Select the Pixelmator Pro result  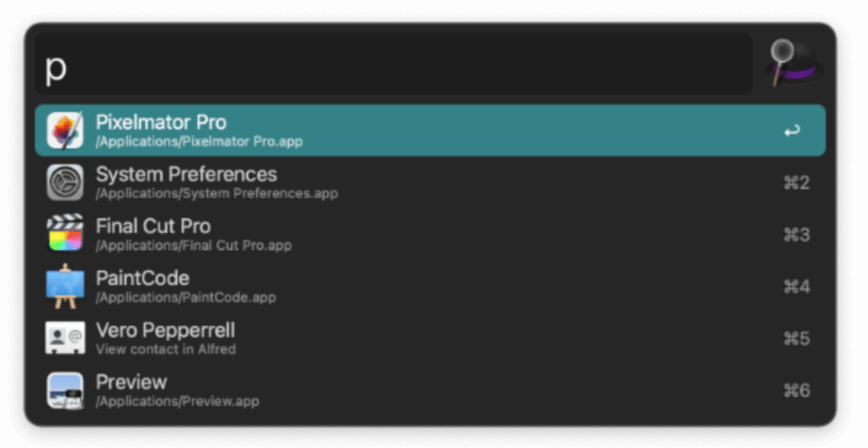click(x=430, y=130)
